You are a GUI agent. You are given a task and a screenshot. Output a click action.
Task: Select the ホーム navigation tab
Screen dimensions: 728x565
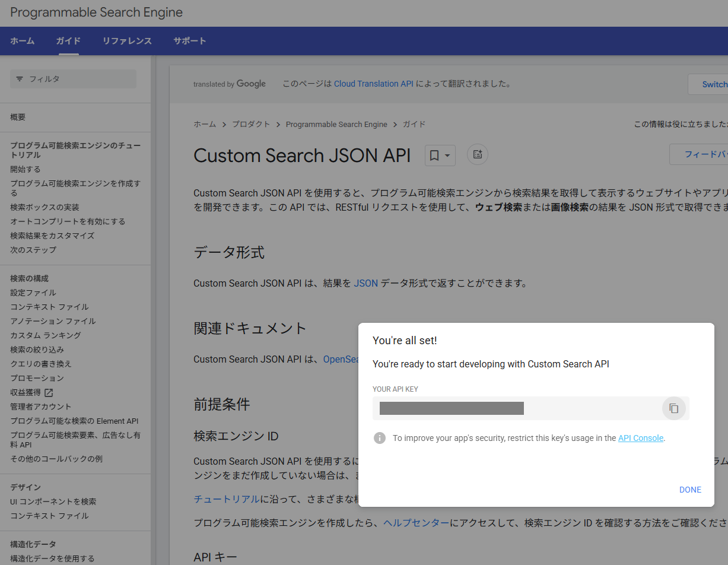pos(22,40)
